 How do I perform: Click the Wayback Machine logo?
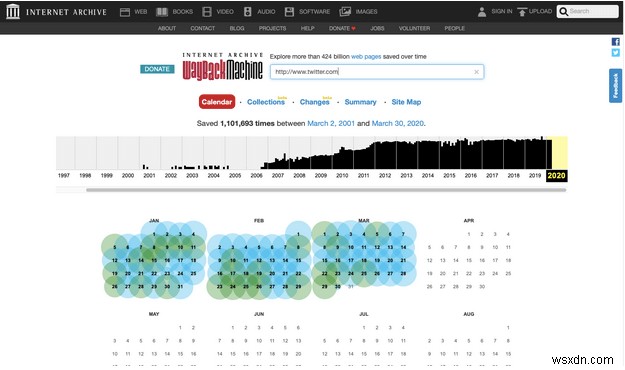click(x=222, y=67)
